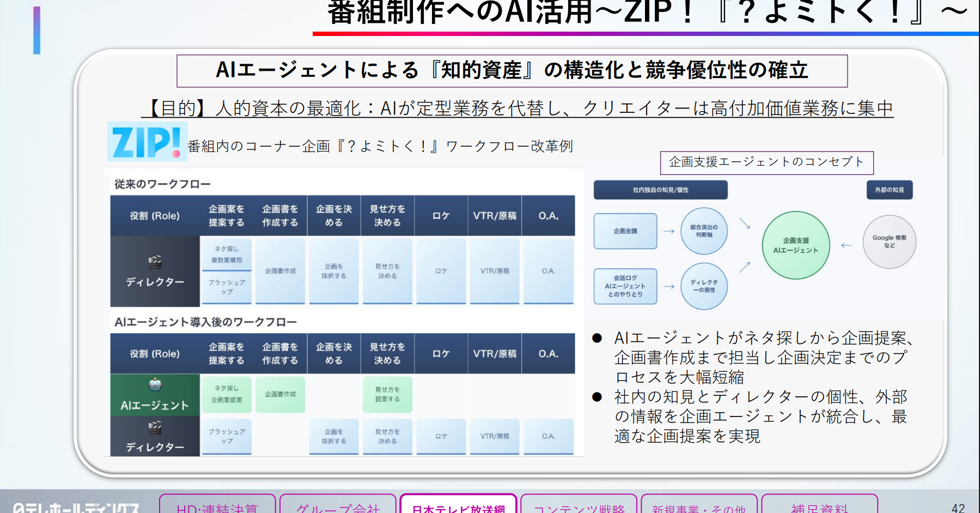The image size is (980, 513).
Task: Click the arrow from 企画会議 to 総合演出の判断軸
Action: 669,231
